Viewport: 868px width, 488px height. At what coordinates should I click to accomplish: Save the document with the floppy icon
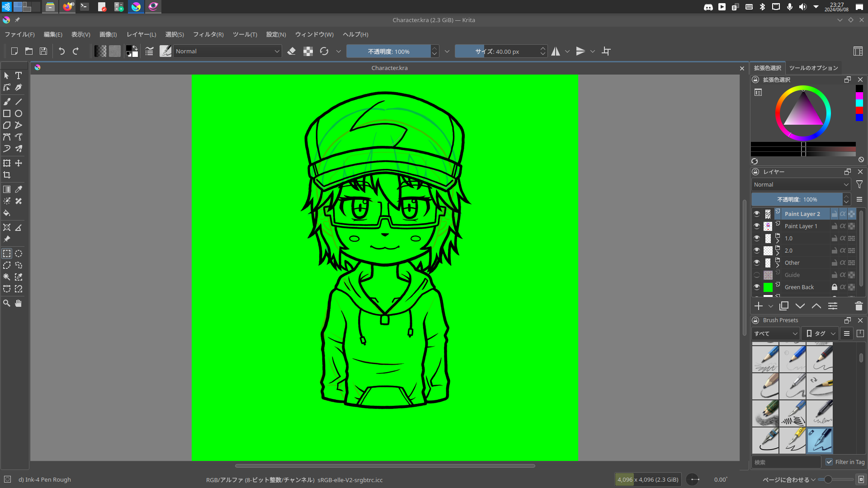(43, 51)
